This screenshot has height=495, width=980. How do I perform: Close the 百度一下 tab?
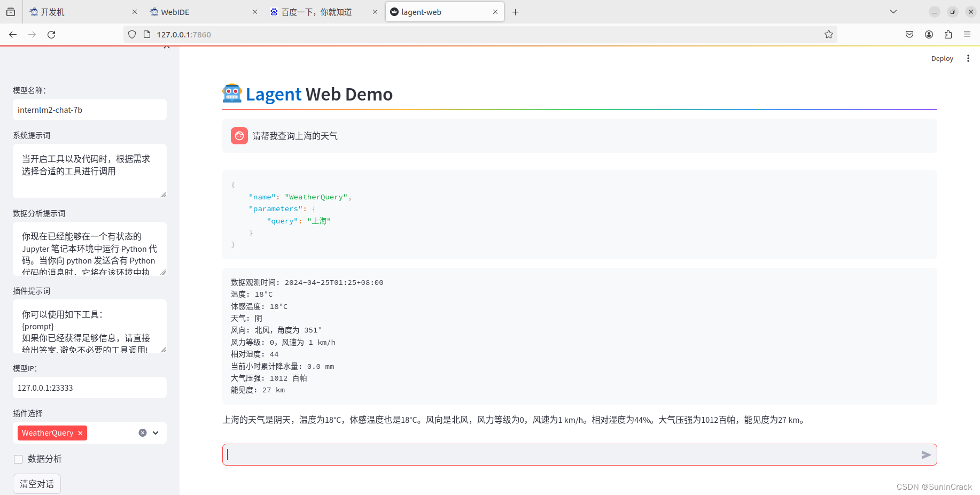click(375, 12)
